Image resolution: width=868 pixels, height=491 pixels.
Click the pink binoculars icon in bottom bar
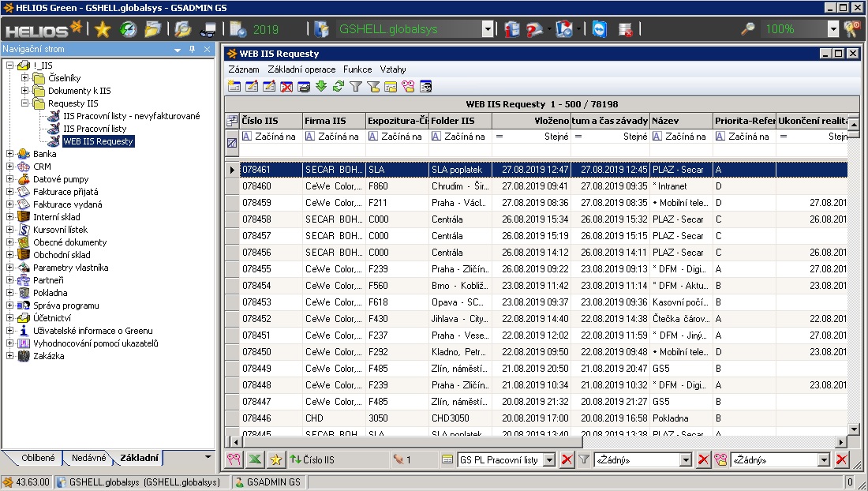pyautogui.click(x=234, y=459)
